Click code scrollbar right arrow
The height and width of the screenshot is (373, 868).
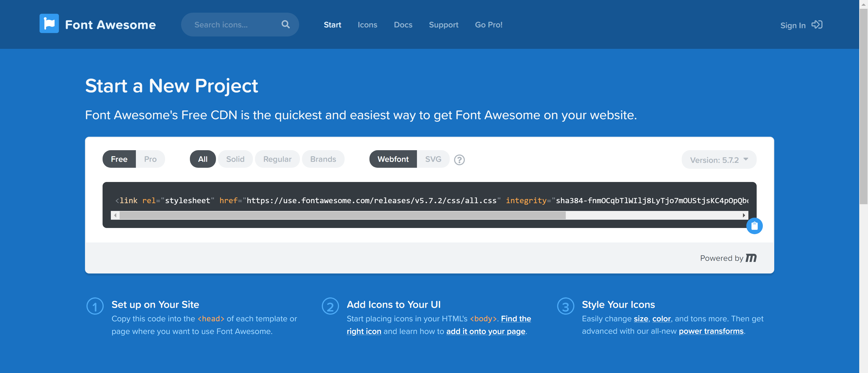pyautogui.click(x=744, y=215)
